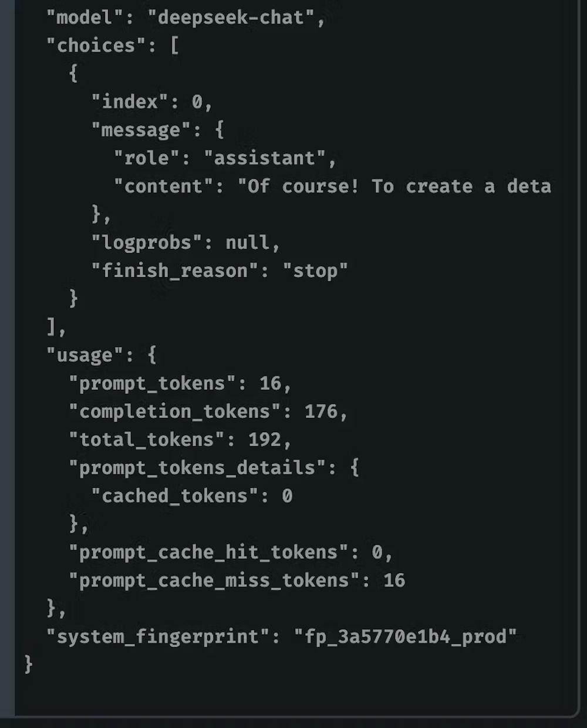
Task: Click the completion_tokens value 176
Action: (321, 412)
